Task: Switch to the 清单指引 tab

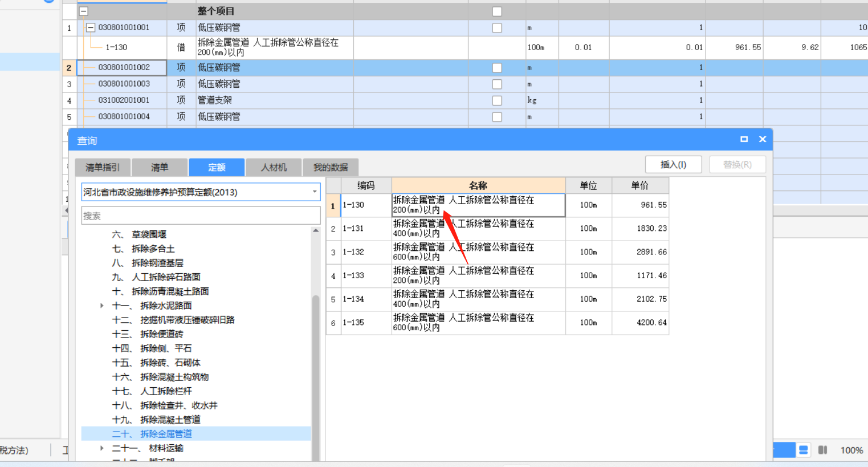Action: tap(103, 167)
